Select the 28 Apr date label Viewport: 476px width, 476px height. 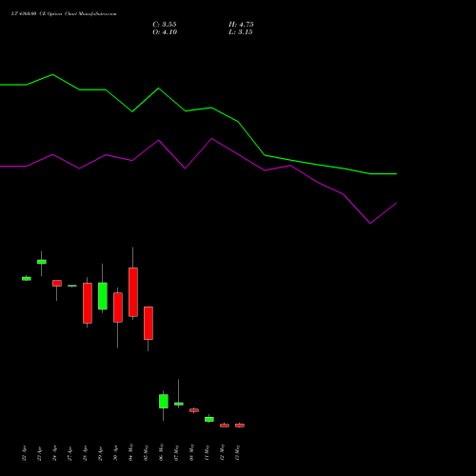coord(86,453)
